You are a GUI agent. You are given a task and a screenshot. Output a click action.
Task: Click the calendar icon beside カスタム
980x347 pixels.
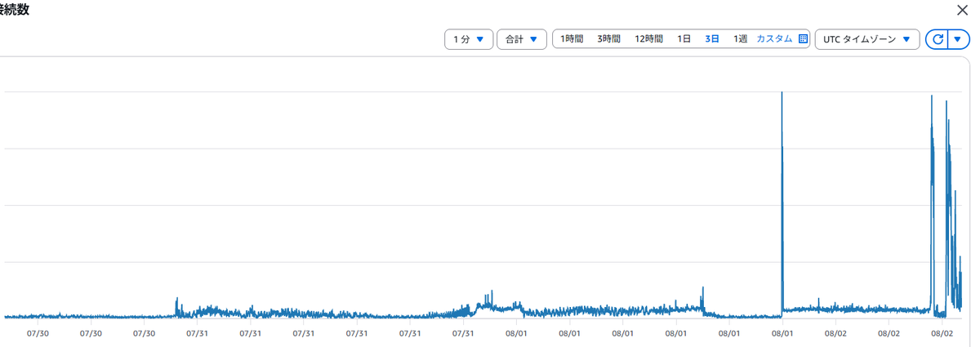pos(803,39)
